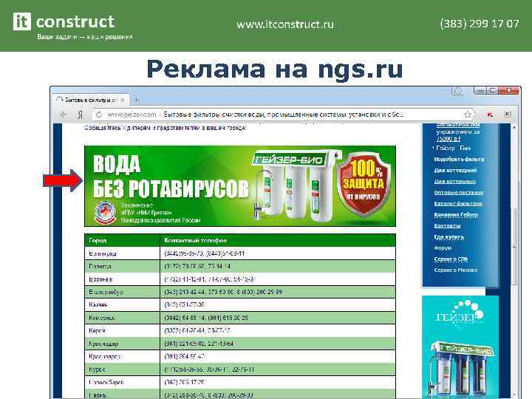Click the browser back arrow
The width and height of the screenshot is (532, 399).
[64, 115]
